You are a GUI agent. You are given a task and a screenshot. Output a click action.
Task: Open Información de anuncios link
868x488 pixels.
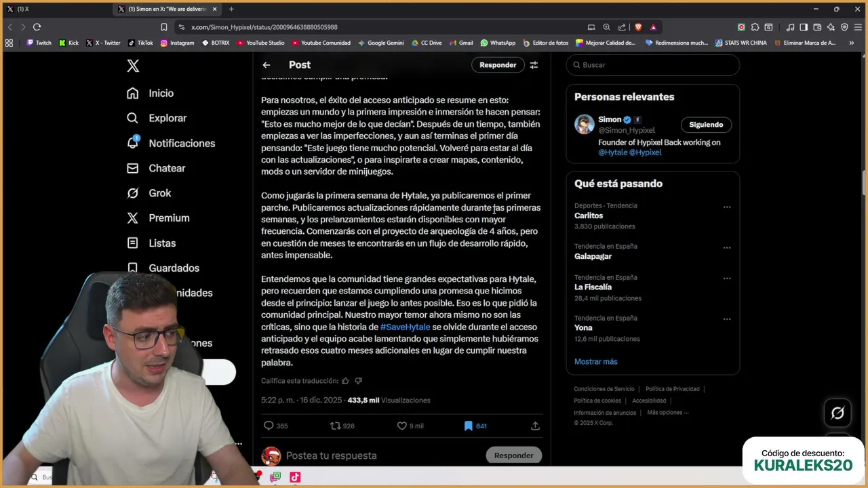(605, 413)
